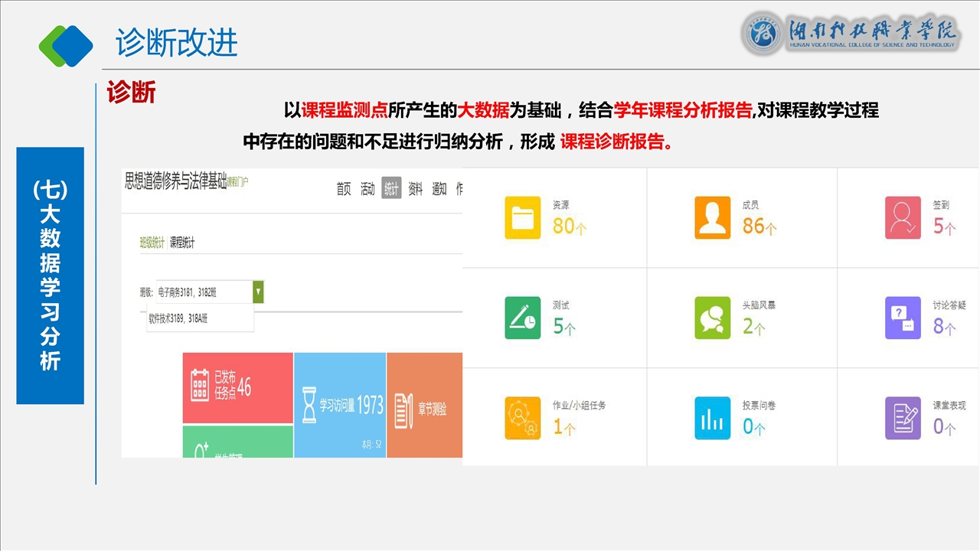Click the pink 签到 sign-in icon

pyautogui.click(x=903, y=218)
